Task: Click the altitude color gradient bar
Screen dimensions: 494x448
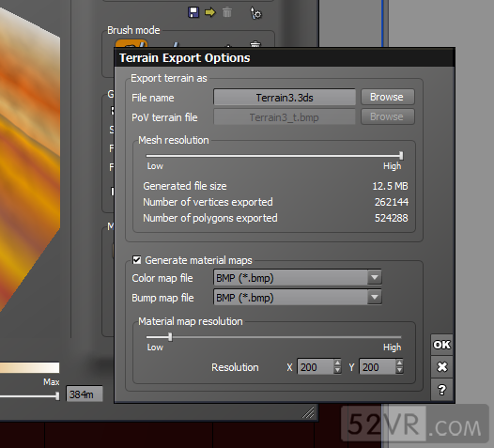Action: point(30,367)
